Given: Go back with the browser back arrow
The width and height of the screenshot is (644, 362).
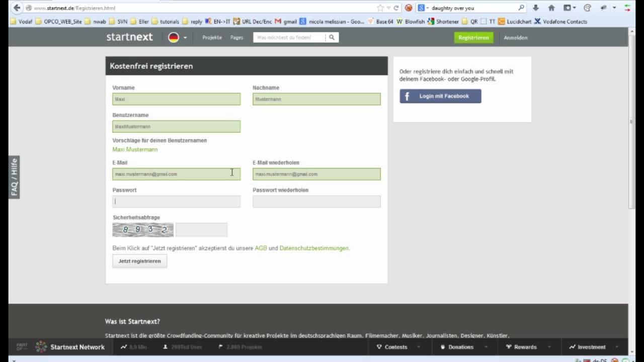Looking at the screenshot, I should point(17,8).
